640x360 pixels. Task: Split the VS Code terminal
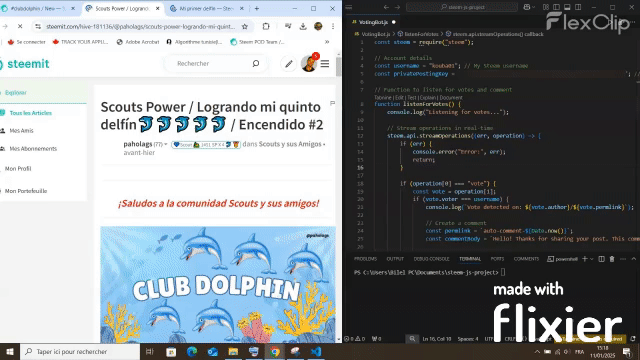point(601,259)
